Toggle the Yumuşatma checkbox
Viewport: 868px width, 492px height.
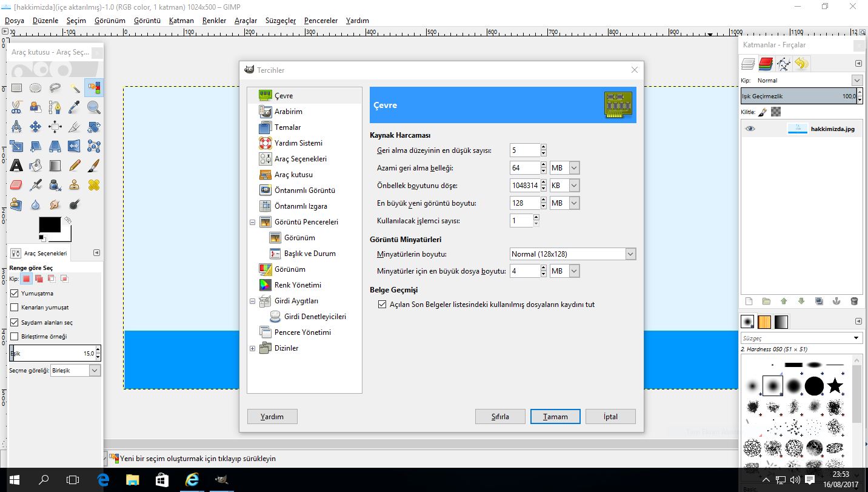15,294
